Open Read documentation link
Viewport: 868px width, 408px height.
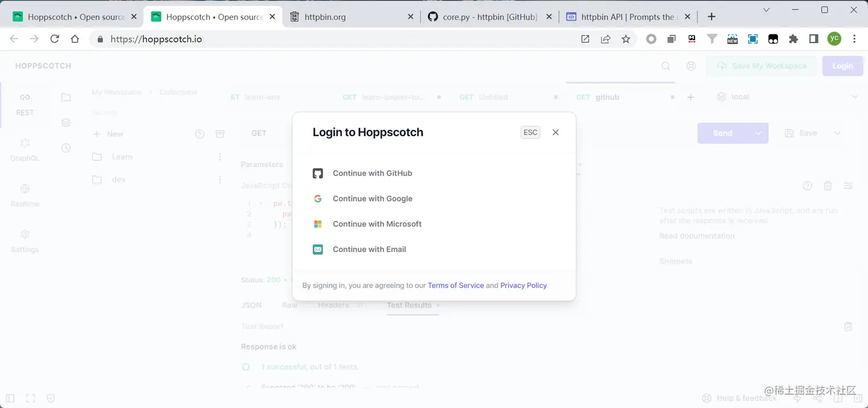pyautogui.click(x=697, y=236)
